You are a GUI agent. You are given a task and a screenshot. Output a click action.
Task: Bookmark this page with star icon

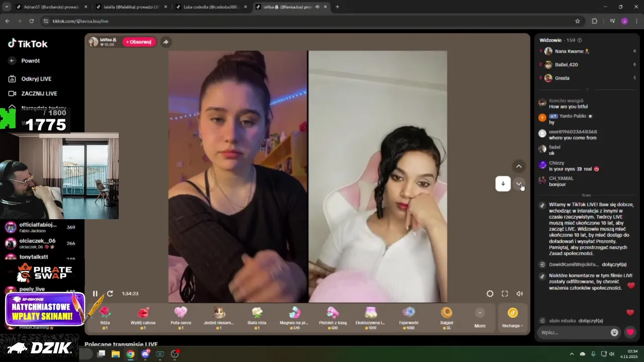pyautogui.click(x=578, y=21)
